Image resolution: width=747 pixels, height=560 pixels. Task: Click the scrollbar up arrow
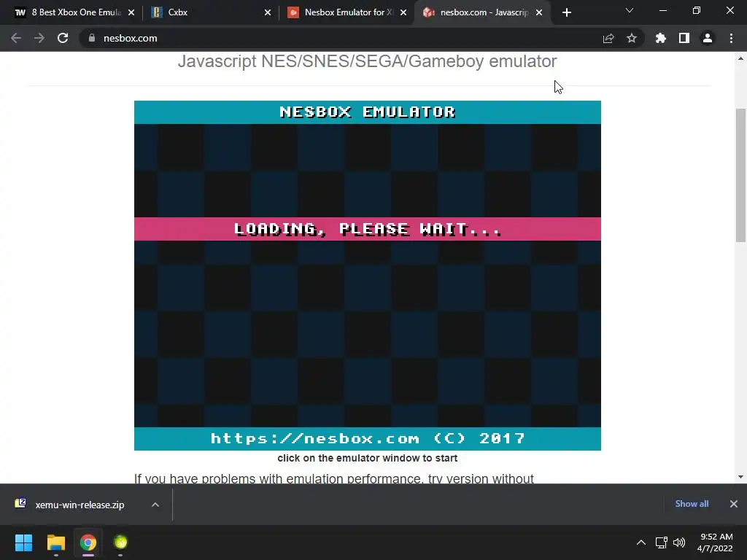[740, 58]
